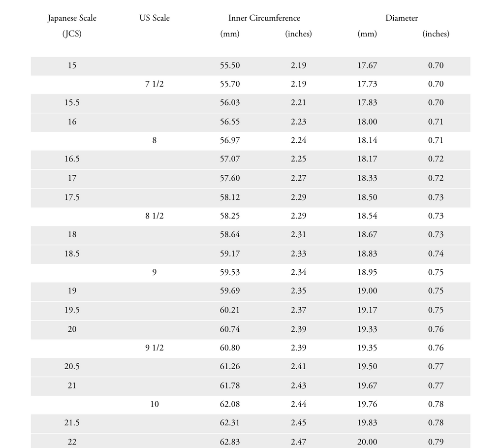504x448 pixels.
Task: Select the 56.97 mm circumference value
Action: (230, 140)
